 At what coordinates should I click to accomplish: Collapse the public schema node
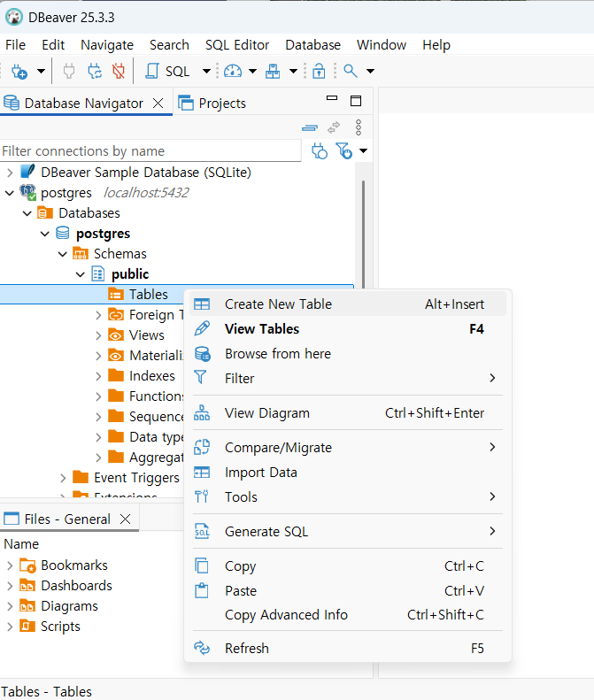click(x=81, y=274)
